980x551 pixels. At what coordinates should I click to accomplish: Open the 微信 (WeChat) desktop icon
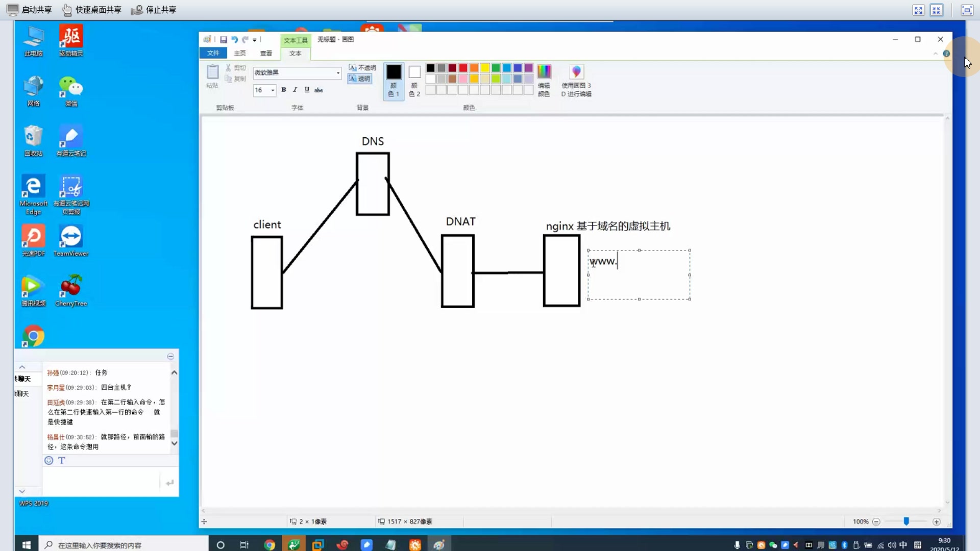click(x=71, y=91)
